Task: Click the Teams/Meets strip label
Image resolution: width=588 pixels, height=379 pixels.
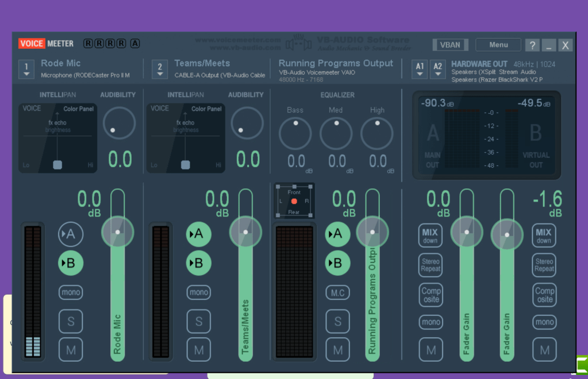Action: point(202,63)
